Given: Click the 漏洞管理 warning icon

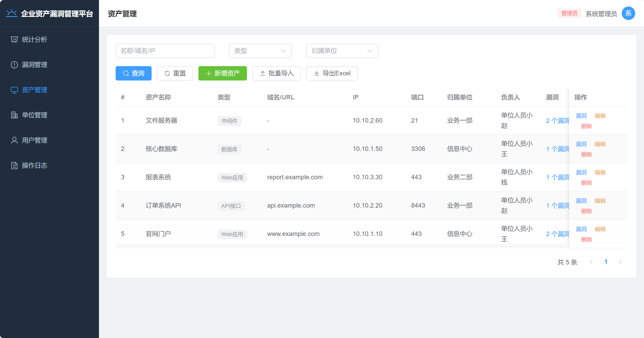Looking at the screenshot, I should pyautogui.click(x=14, y=65).
